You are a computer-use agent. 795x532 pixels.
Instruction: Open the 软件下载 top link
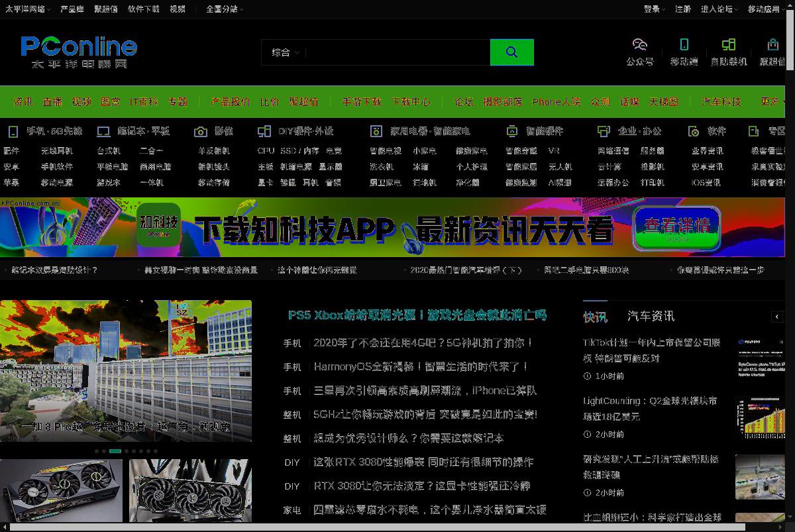point(144,9)
